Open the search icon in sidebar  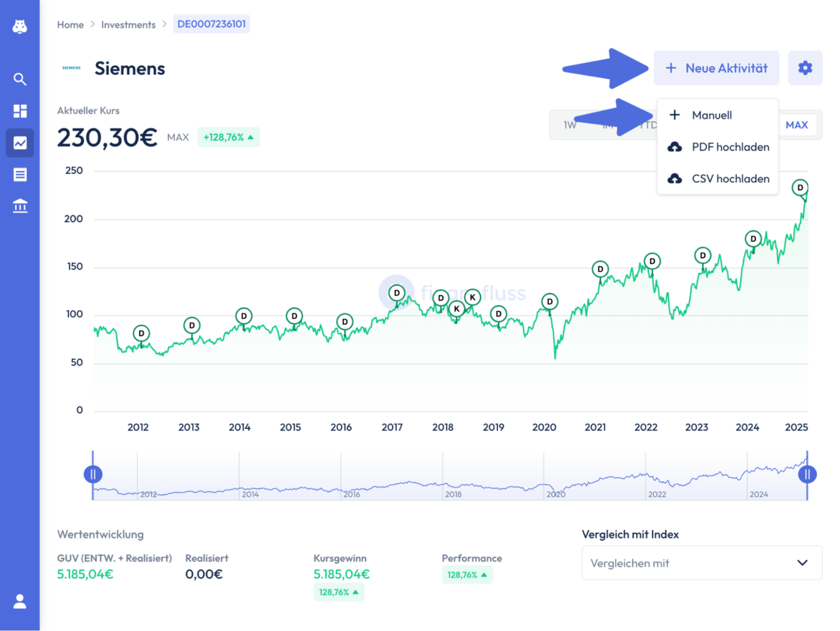(20, 79)
